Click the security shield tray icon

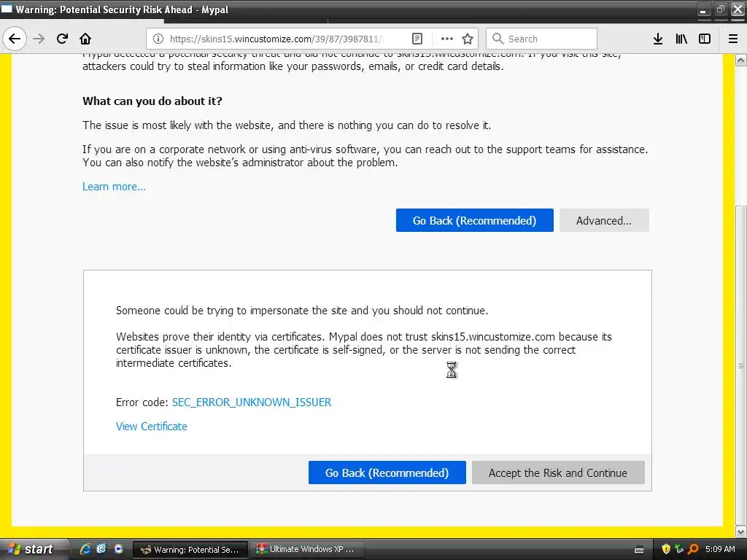[666, 549]
